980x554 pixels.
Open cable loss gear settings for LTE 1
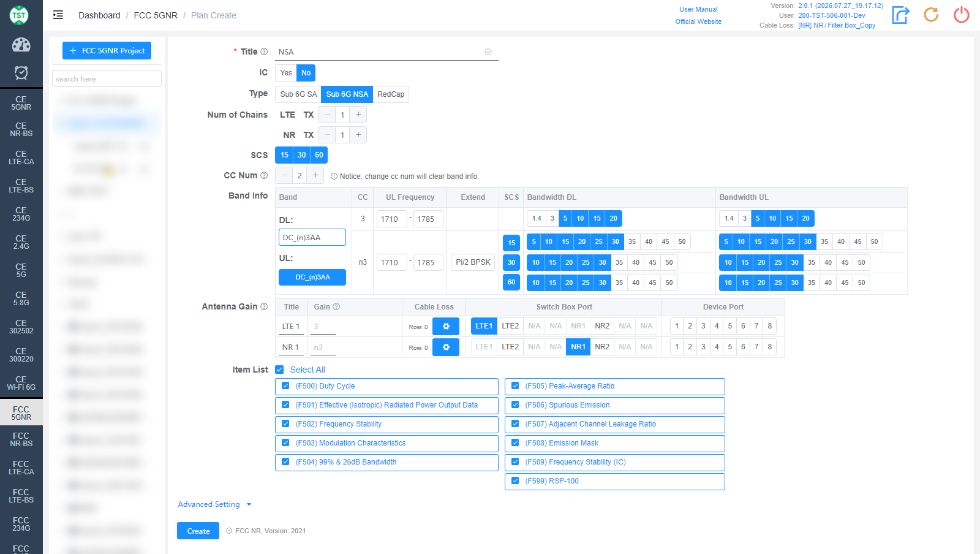[x=446, y=327]
